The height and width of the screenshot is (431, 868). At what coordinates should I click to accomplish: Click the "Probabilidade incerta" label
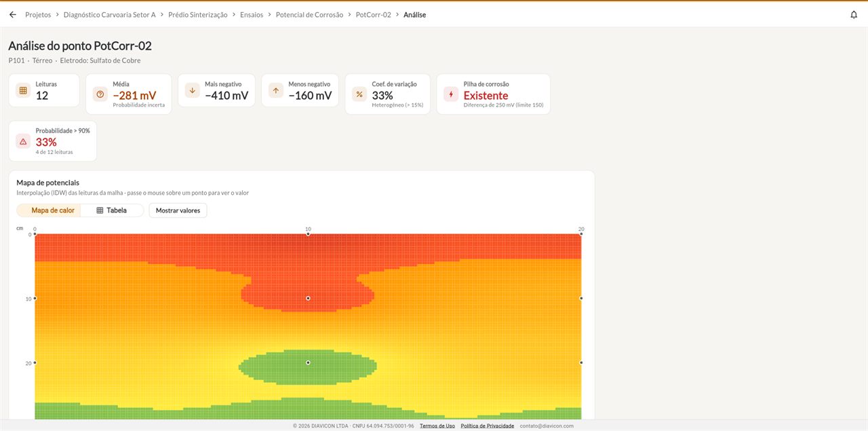coord(138,105)
